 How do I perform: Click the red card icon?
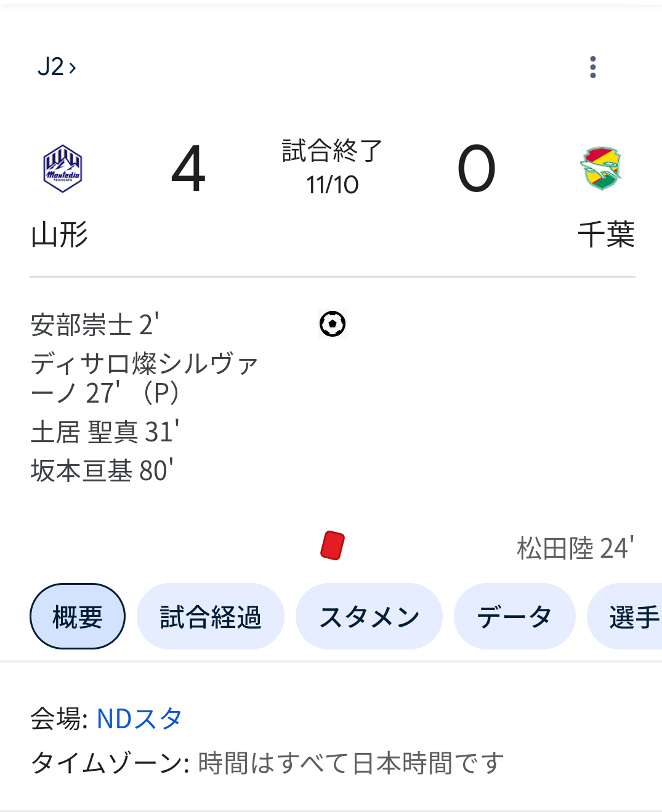[333, 546]
